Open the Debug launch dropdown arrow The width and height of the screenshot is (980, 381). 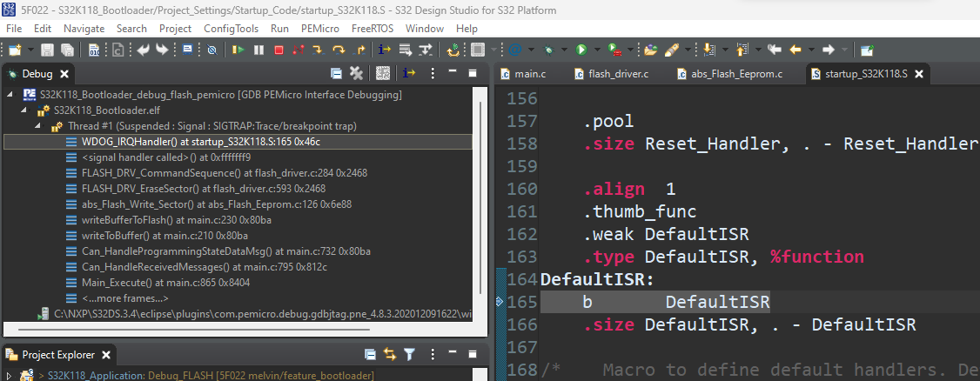coord(564,50)
